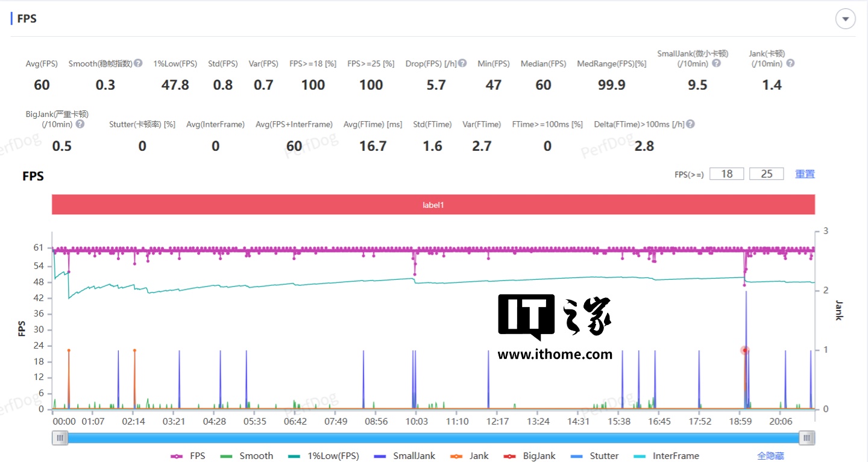Click the FPS threshold field showing 18
The height and width of the screenshot is (462, 868).
tap(726, 174)
